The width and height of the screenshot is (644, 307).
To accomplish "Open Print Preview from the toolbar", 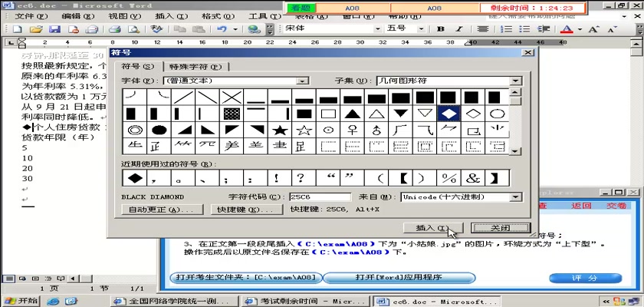I will pyautogui.click(x=134, y=29).
